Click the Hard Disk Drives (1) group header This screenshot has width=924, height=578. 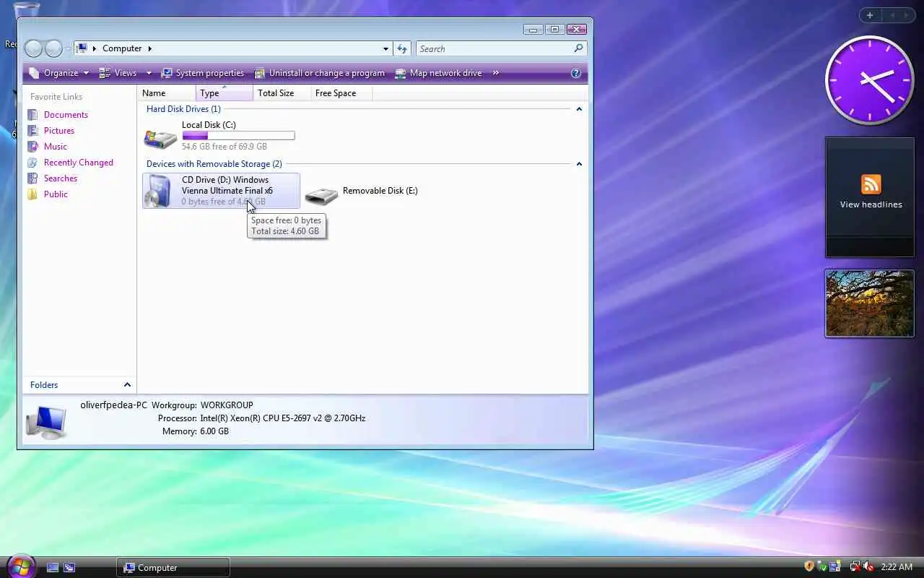point(183,109)
